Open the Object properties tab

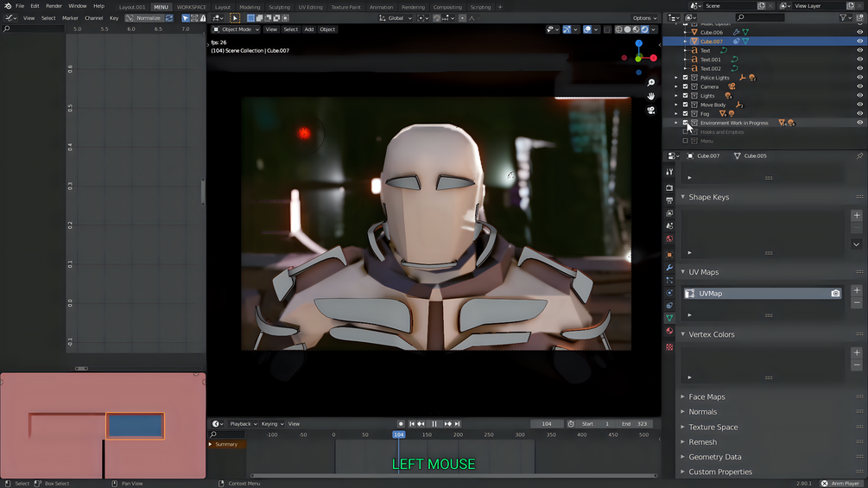669,255
